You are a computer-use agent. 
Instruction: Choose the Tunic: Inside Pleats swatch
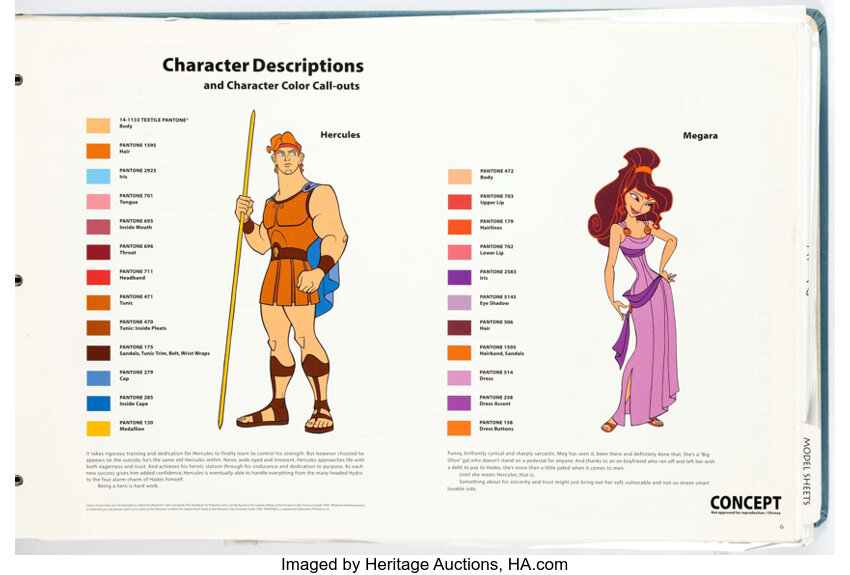(x=98, y=327)
